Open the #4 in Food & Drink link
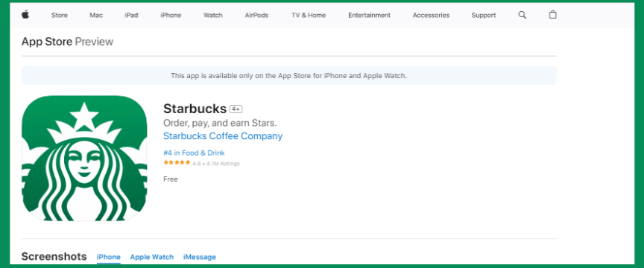 tap(194, 153)
